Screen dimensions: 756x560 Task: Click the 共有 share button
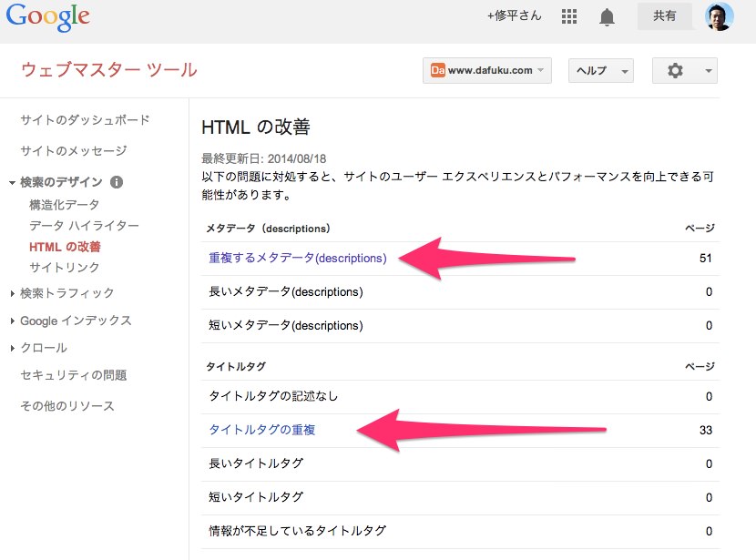664,15
